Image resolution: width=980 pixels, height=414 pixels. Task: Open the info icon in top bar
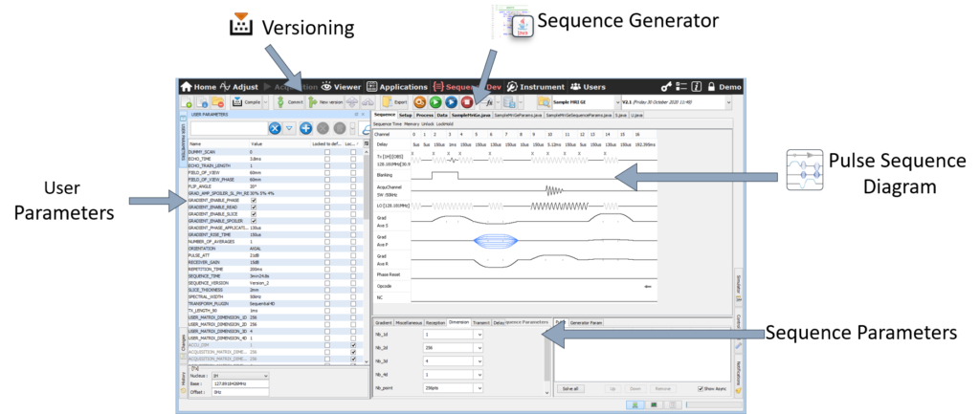(x=697, y=87)
